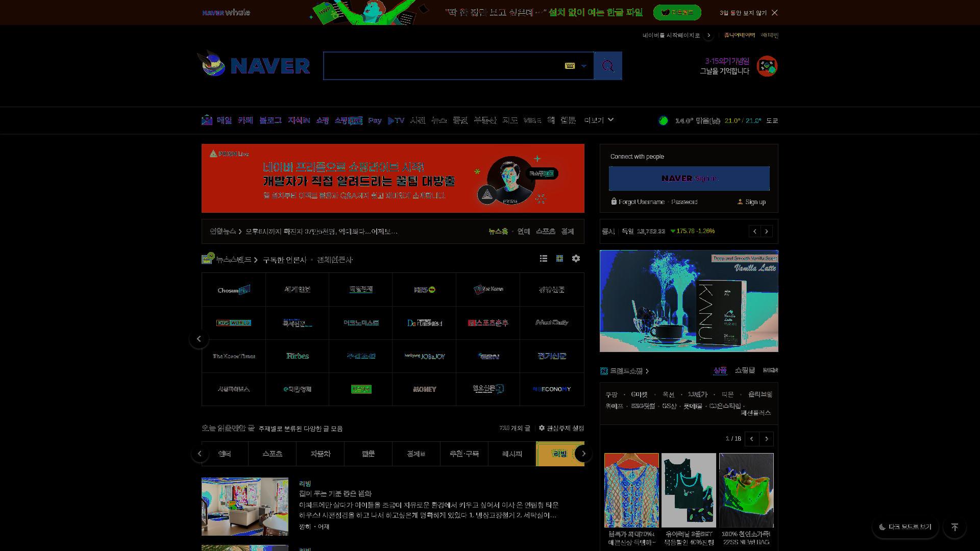Select the 레시피 topic tab
This screenshot has width=980, height=551.
pyautogui.click(x=512, y=454)
